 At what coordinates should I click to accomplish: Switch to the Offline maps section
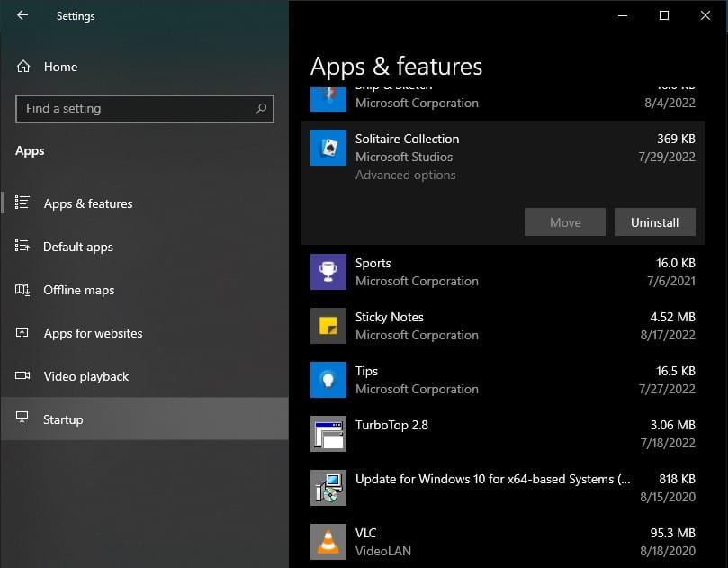pos(79,290)
